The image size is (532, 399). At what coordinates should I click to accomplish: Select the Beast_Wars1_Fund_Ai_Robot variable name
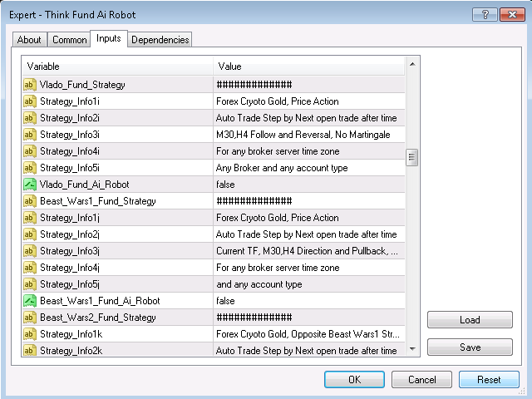[x=100, y=301]
